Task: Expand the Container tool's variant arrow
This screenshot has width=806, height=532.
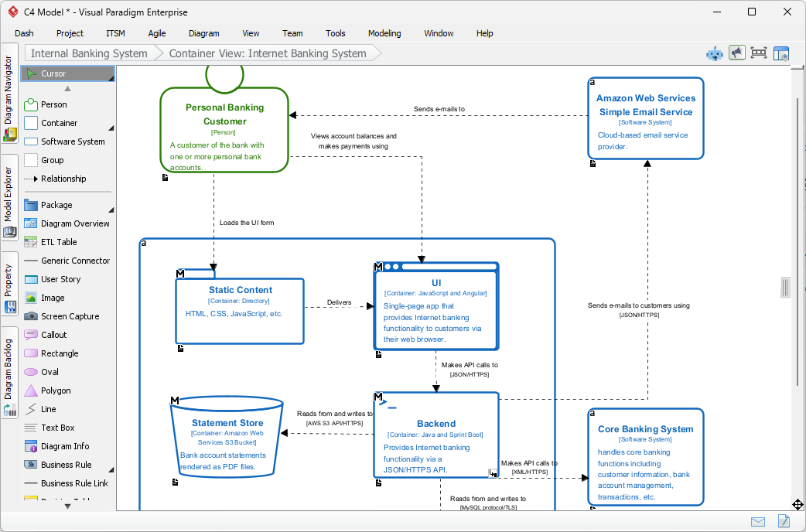Action: point(111,128)
